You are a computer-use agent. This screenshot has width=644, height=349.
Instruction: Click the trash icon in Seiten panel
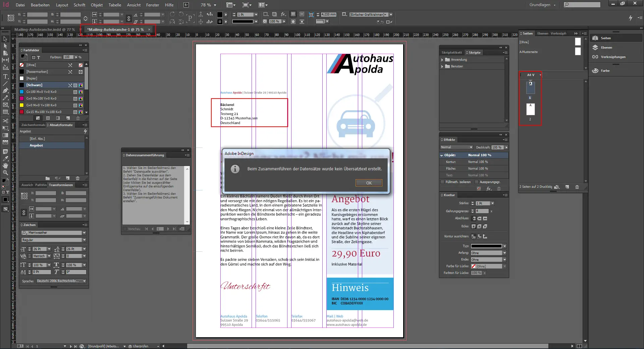577,187
